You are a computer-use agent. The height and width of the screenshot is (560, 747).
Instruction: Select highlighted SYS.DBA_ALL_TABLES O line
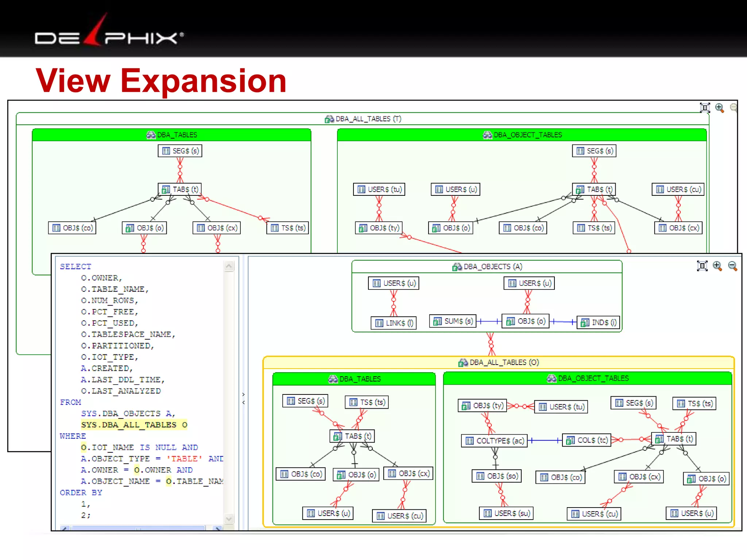[134, 425]
